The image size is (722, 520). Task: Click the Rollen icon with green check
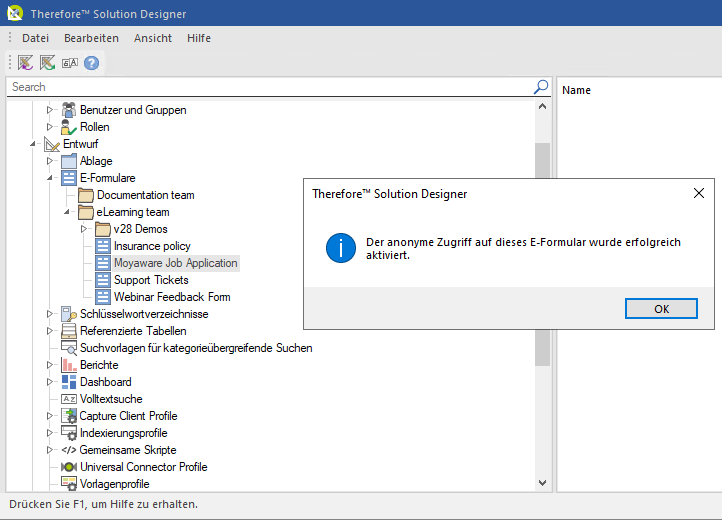click(x=69, y=127)
